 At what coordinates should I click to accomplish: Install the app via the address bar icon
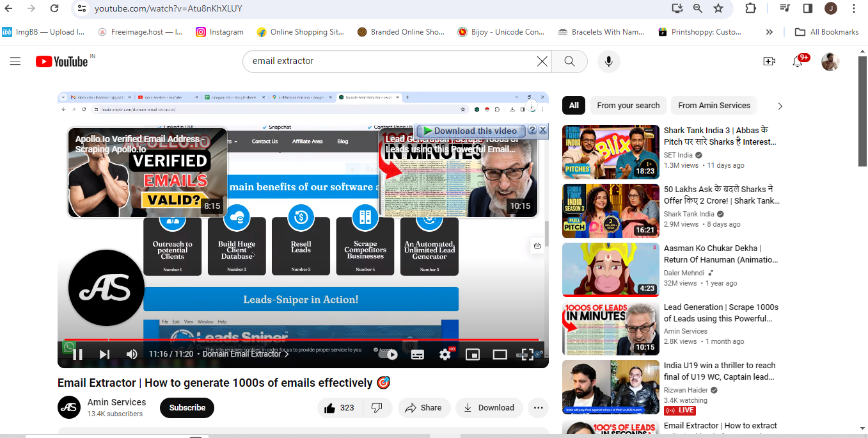[677, 8]
